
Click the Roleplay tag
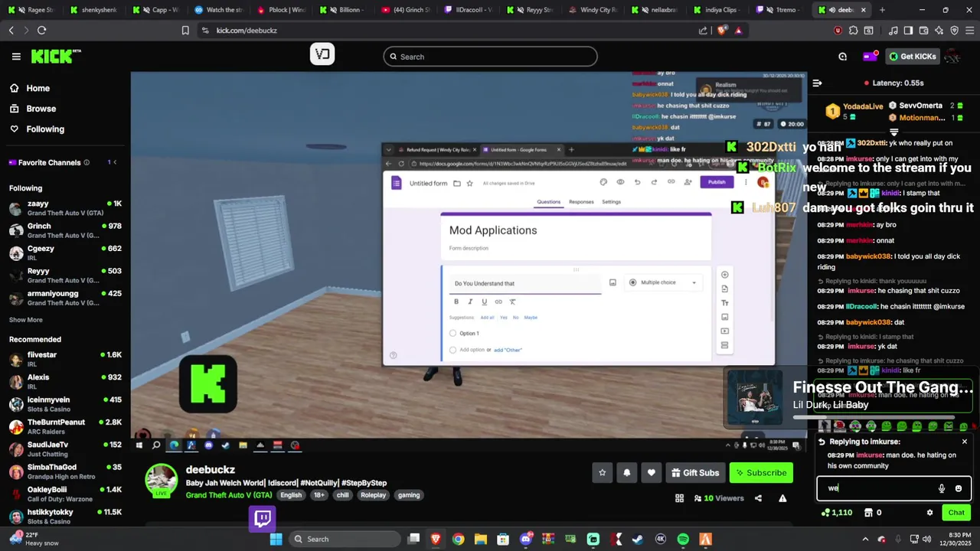(374, 495)
